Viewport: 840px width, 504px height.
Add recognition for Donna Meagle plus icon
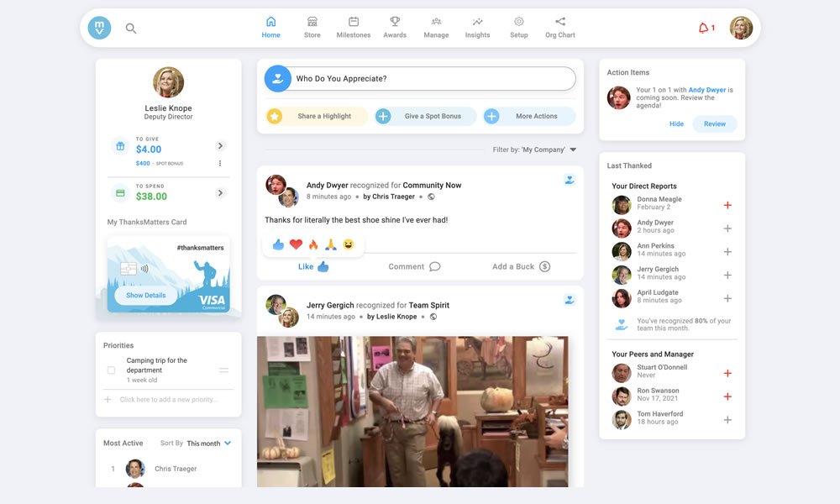point(727,205)
